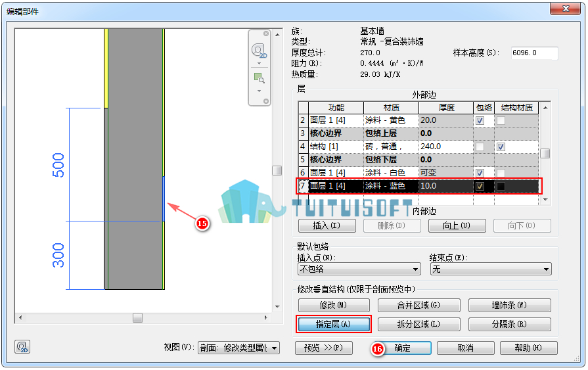Click the 合并区域(G) button
This screenshot has height=370, width=588.
tap(419, 305)
